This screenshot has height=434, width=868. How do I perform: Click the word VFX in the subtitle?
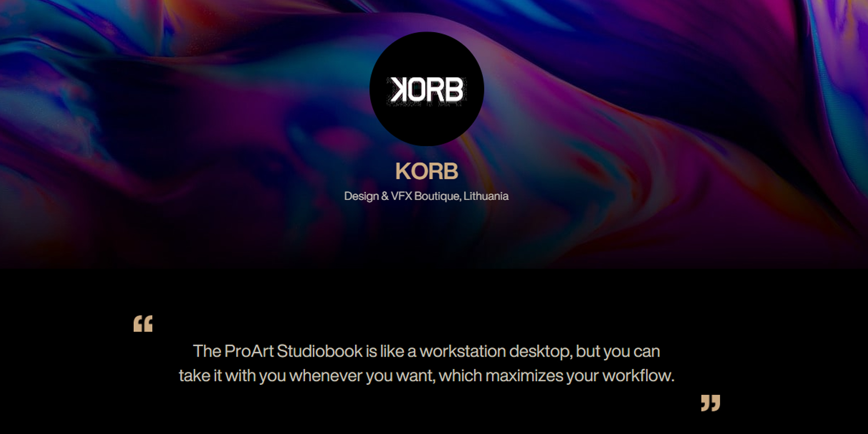click(x=401, y=196)
